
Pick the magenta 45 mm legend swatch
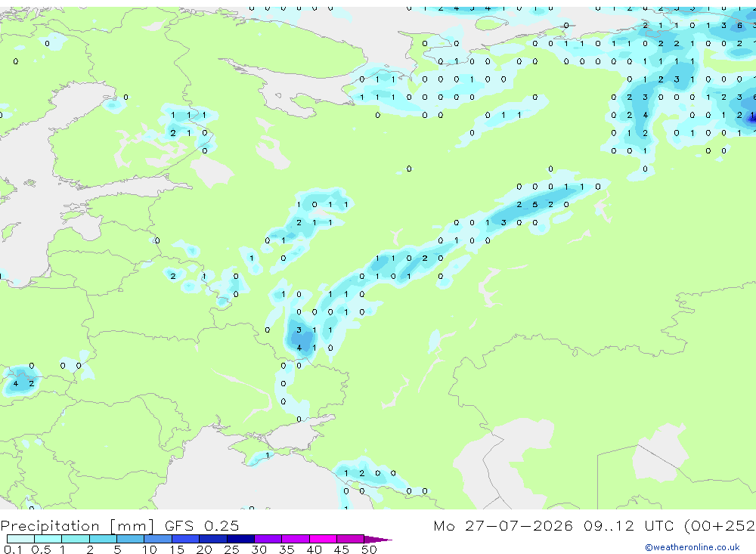[x=350, y=539]
